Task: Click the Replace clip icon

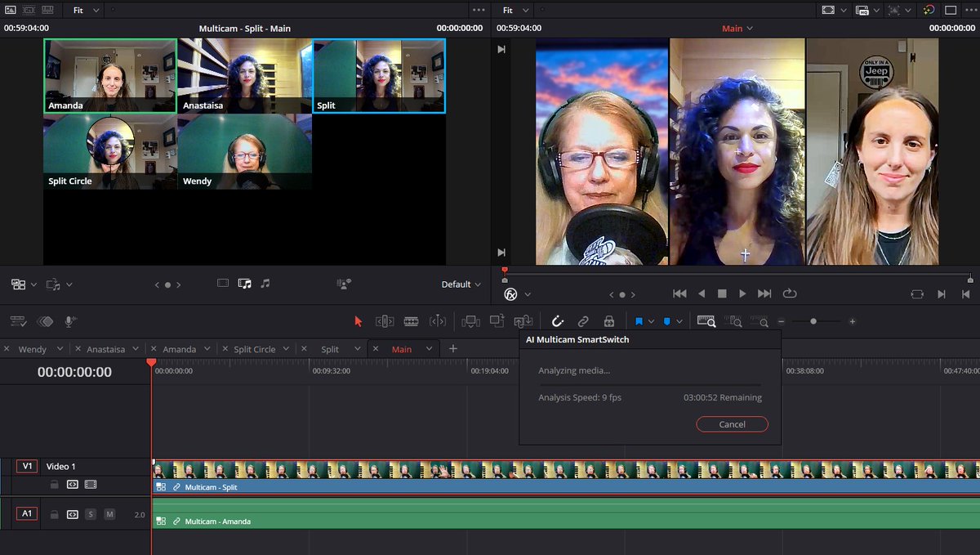Action: [x=523, y=320]
